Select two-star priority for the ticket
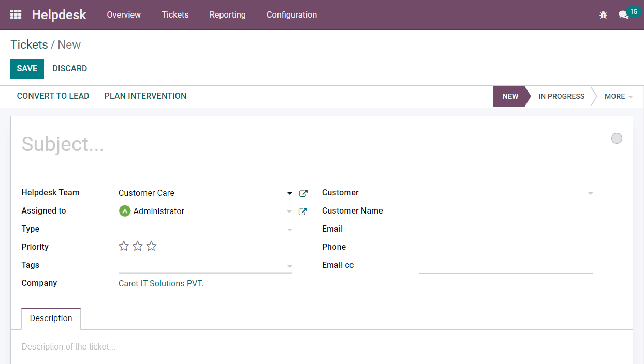The height and width of the screenshot is (364, 644). tap(137, 246)
